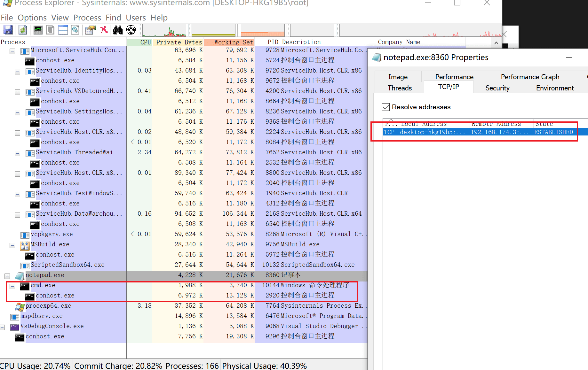The height and width of the screenshot is (370, 588).
Task: Click icon of Microsoft.ServiceHub.Con process
Action: tap(25, 51)
